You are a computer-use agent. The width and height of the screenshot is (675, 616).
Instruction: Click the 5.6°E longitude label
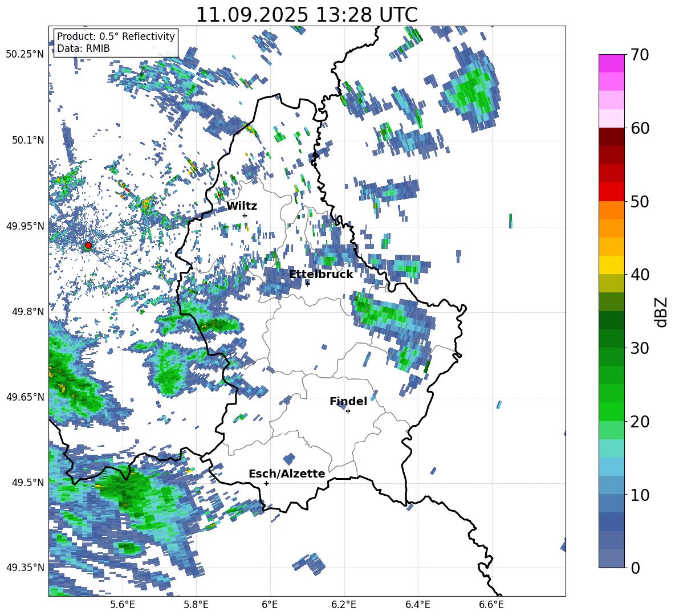pyautogui.click(x=123, y=605)
